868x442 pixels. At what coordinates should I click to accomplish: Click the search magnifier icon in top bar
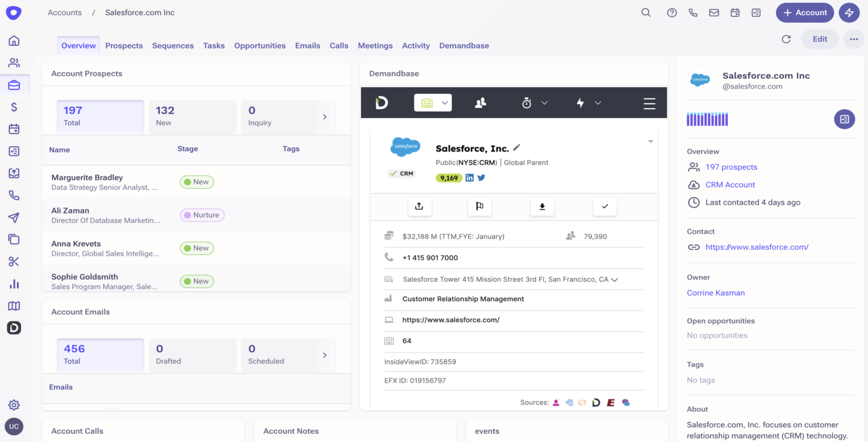pos(646,13)
